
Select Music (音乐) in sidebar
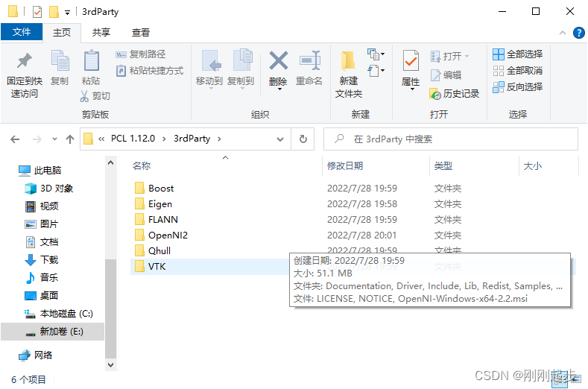[42, 278]
